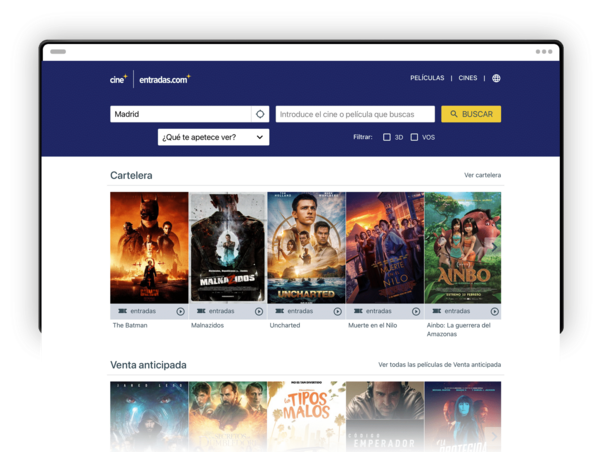
Task: Advance Venta anticipada carousel right arrow
Action: click(494, 436)
